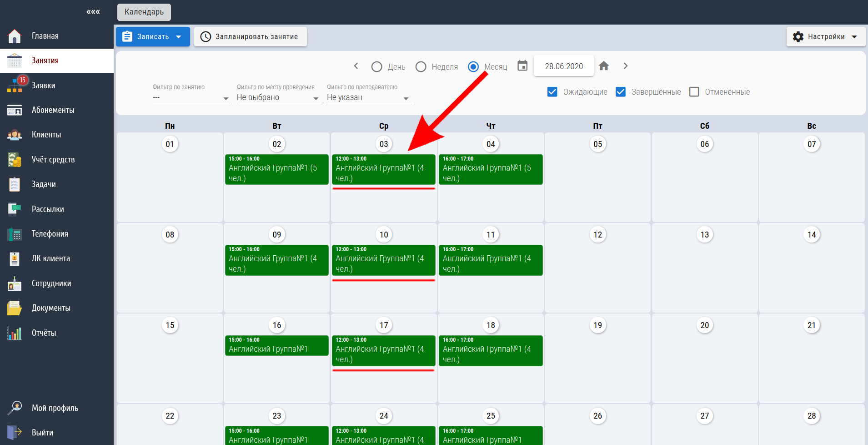Jump to today with the home icon

pyautogui.click(x=604, y=66)
